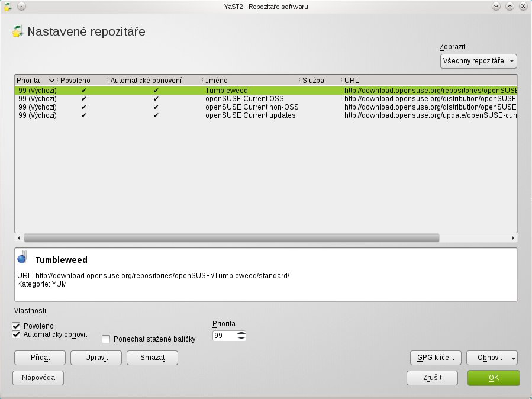Maximize the YaST2 window
This screenshot has width=532, height=399.
pyautogui.click(x=510, y=6)
